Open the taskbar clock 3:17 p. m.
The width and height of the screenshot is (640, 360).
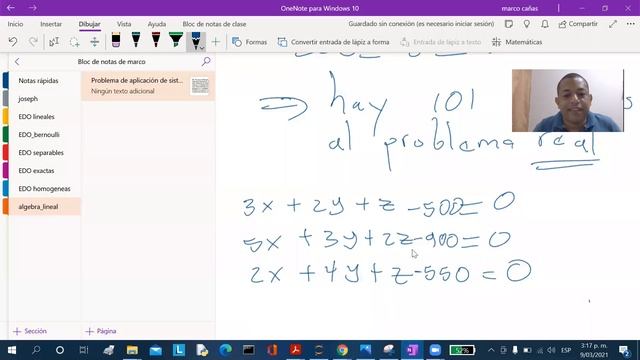[593, 350]
